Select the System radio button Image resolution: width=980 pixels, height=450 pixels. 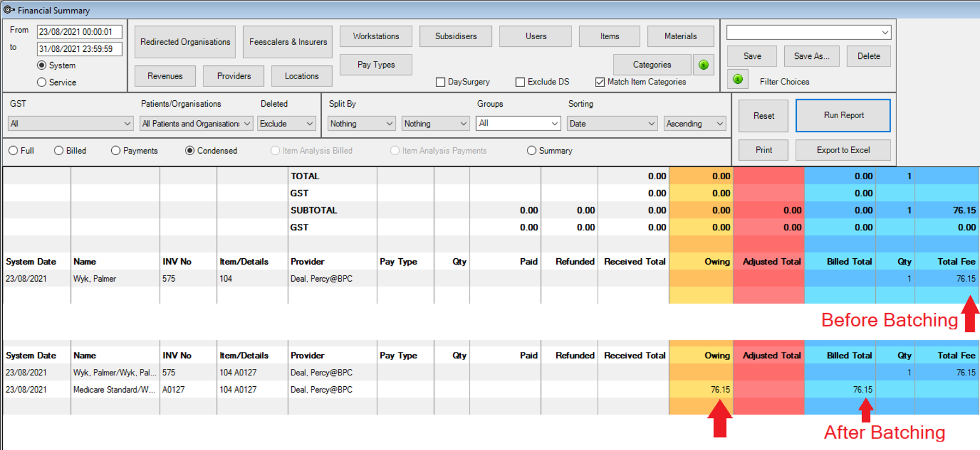41,65
